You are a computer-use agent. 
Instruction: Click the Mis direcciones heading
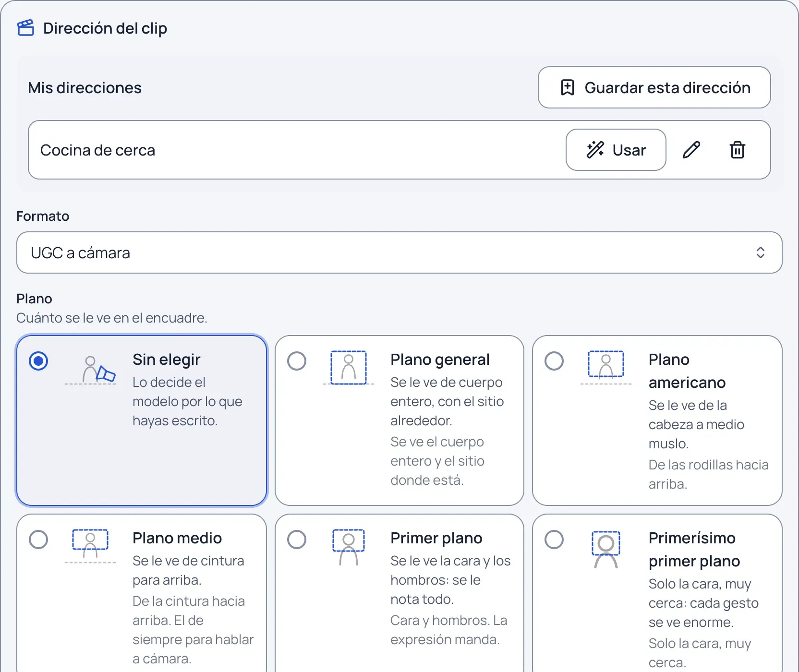point(85,88)
